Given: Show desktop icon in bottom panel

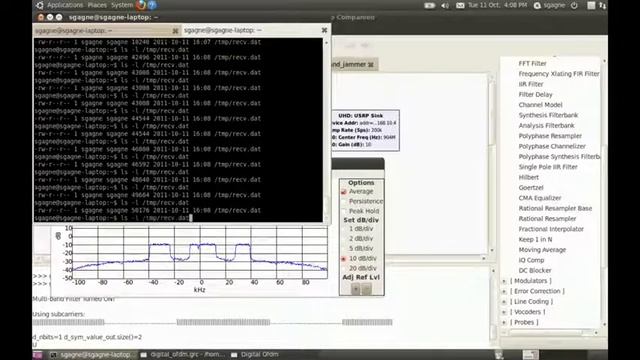Looking at the screenshot, I should coord(37,355).
